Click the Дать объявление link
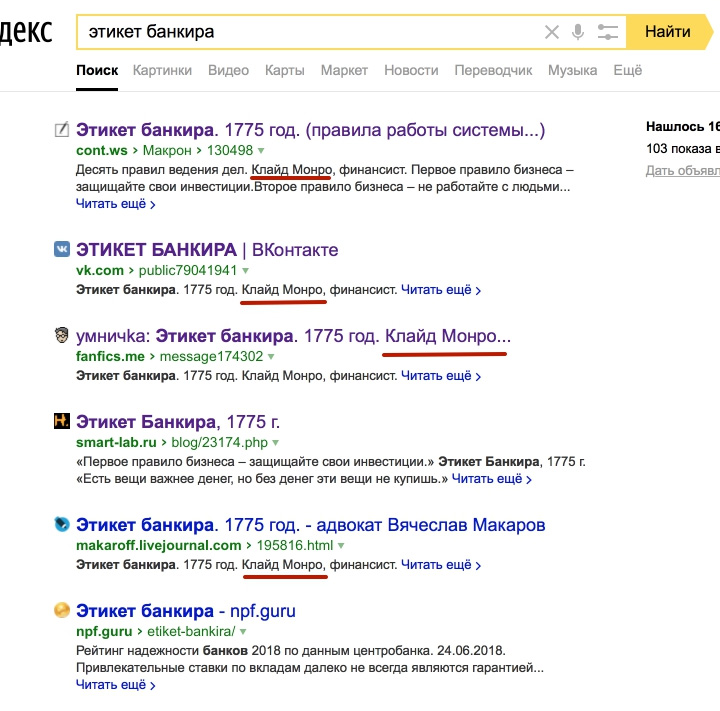The width and height of the screenshot is (720, 711). [x=682, y=170]
